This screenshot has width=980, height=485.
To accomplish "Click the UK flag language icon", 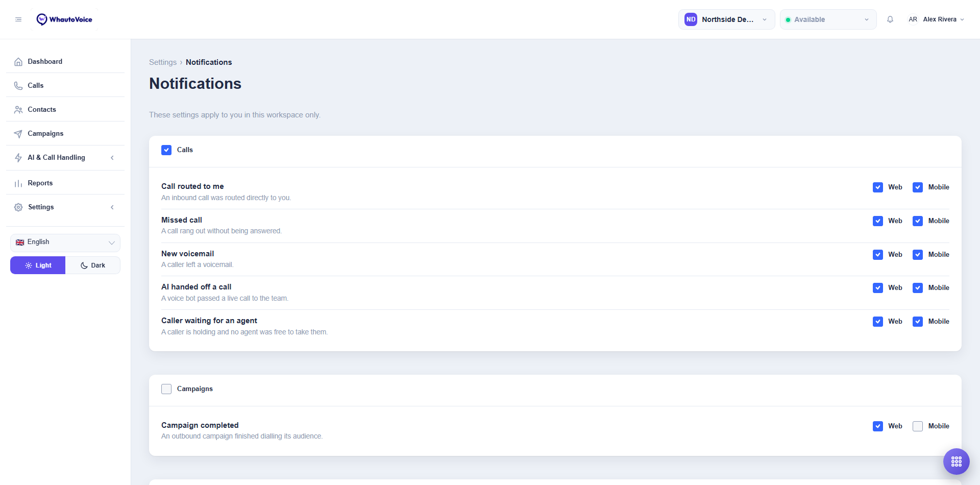I will (20, 243).
